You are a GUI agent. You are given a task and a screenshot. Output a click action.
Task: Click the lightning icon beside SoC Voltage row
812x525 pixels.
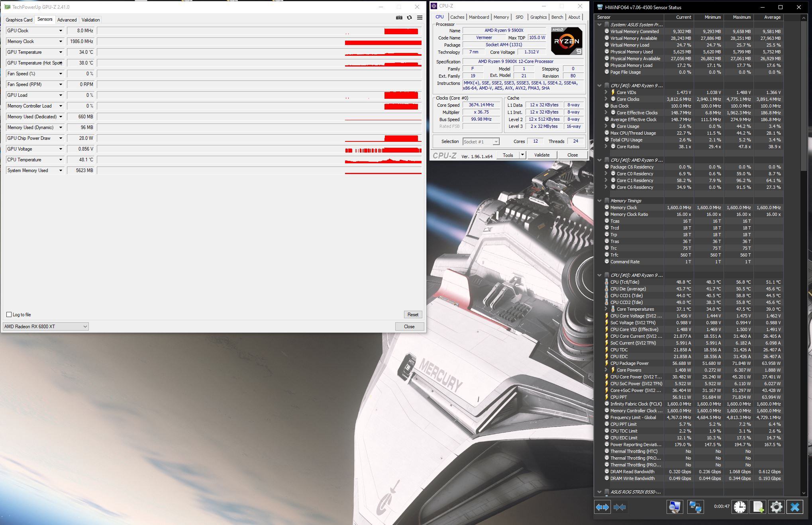click(x=606, y=323)
